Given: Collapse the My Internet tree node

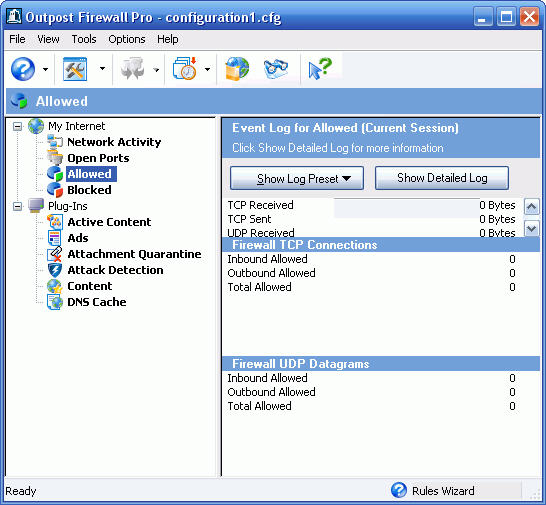Looking at the screenshot, I should coord(17,126).
